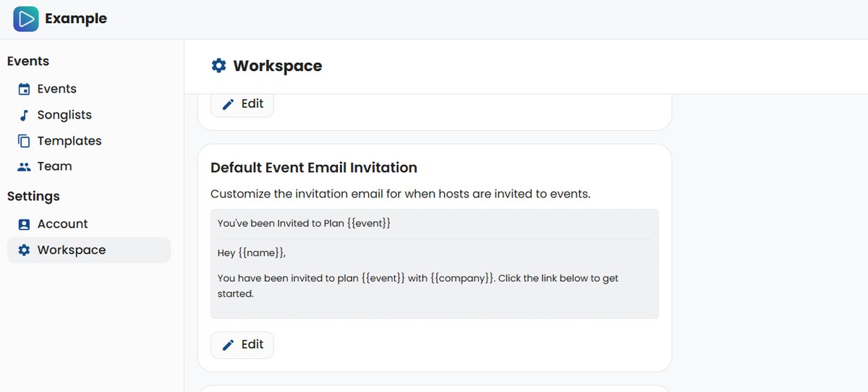Viewport: 868px width, 392px height.
Task: Click the gear icon in the Workspace page header
Action: pyautogui.click(x=218, y=66)
